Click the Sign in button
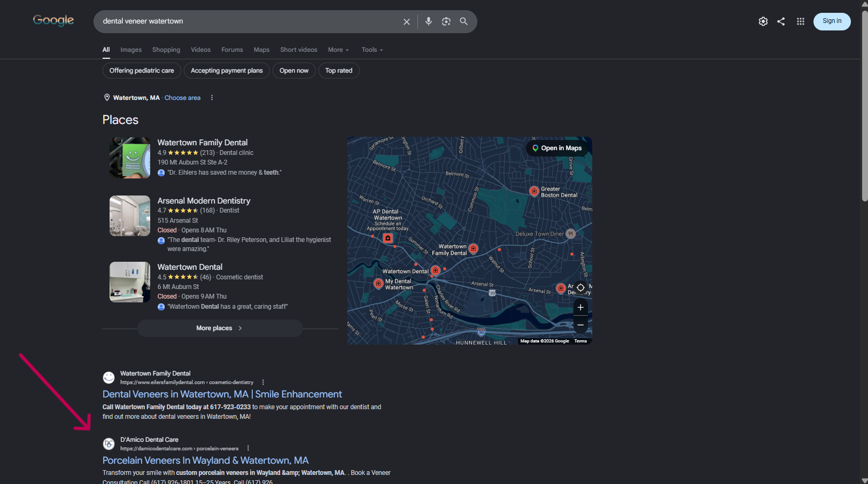Viewport: 868px width, 484px height. click(832, 21)
